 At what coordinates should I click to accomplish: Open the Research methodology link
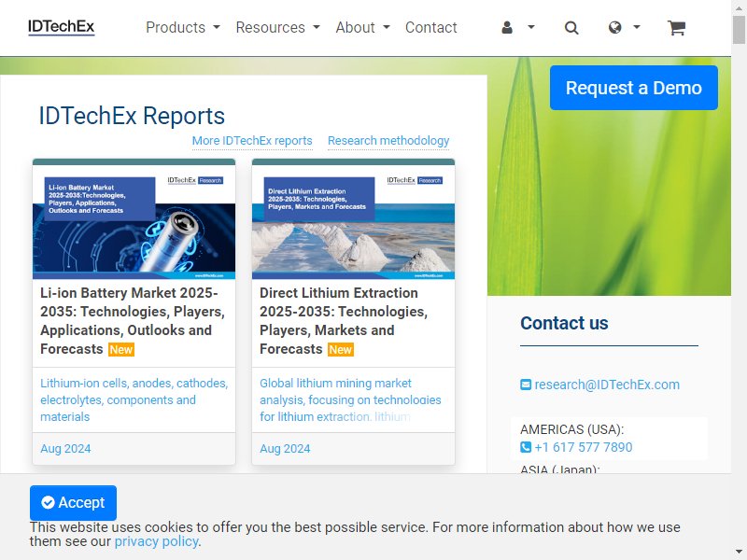point(388,141)
